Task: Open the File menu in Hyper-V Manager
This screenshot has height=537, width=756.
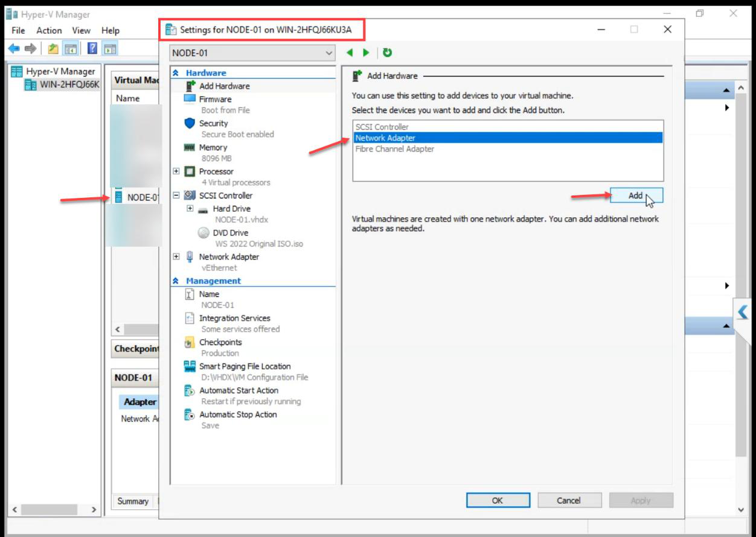Action: coord(18,30)
